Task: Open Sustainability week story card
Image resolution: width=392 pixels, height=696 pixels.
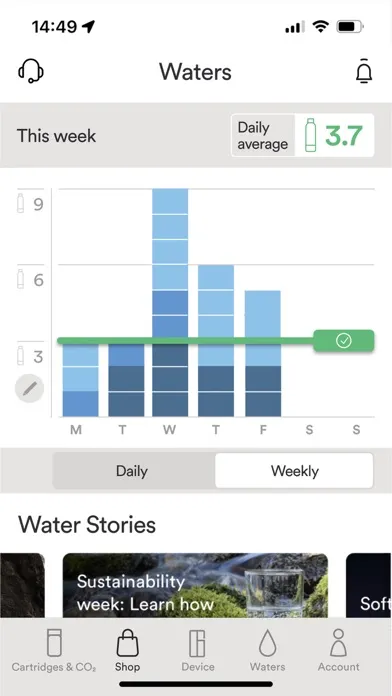Action: pyautogui.click(x=195, y=585)
